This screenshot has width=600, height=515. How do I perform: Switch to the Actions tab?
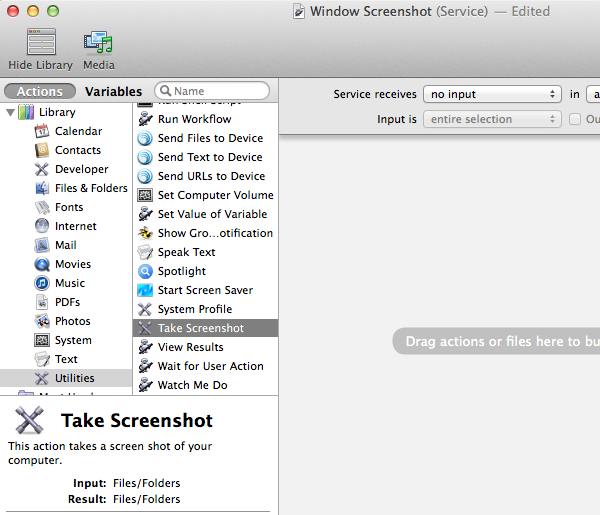[40, 91]
